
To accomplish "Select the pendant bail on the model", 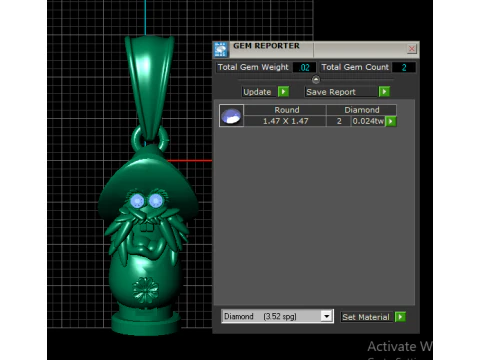I will pos(150,87).
